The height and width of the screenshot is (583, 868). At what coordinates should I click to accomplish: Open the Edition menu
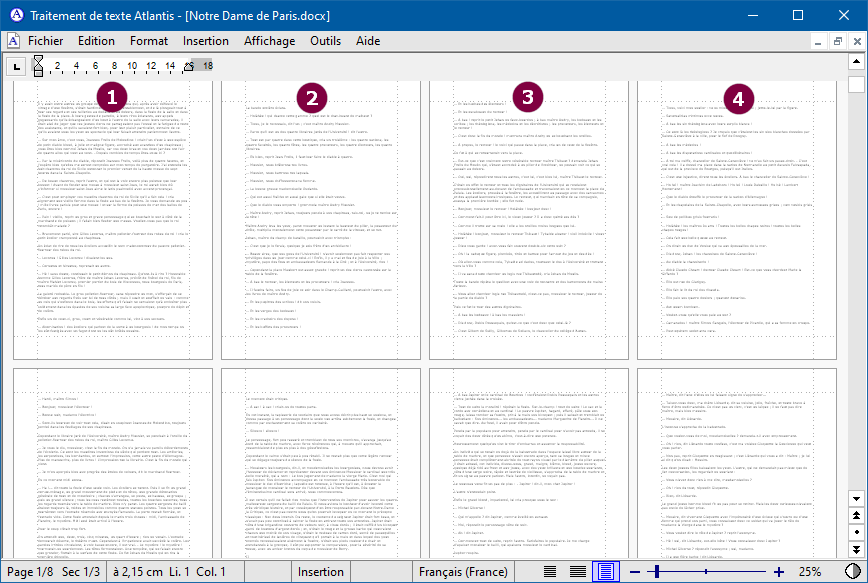[96, 40]
